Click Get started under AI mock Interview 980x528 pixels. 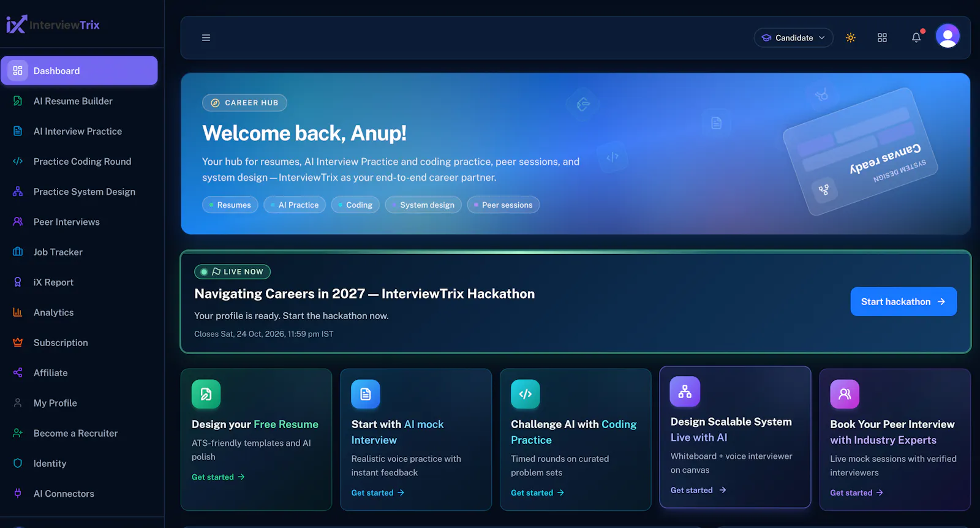(378, 493)
